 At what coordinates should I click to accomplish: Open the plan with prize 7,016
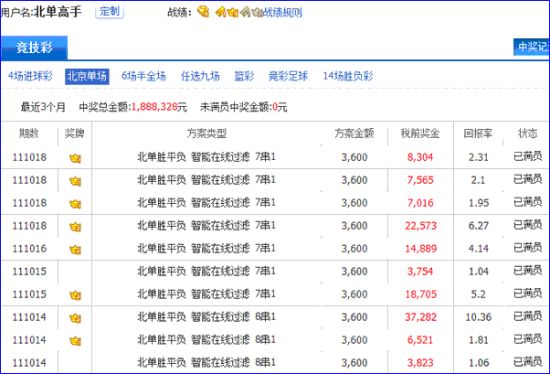pos(206,202)
